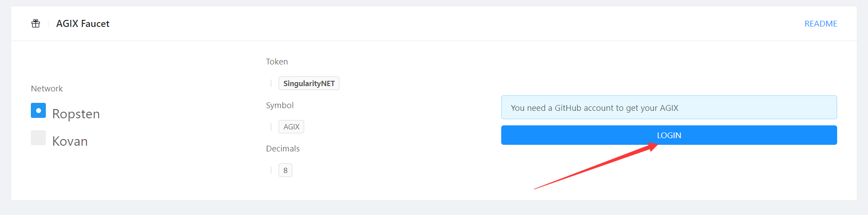Click the AGIX Faucet title

point(83,24)
